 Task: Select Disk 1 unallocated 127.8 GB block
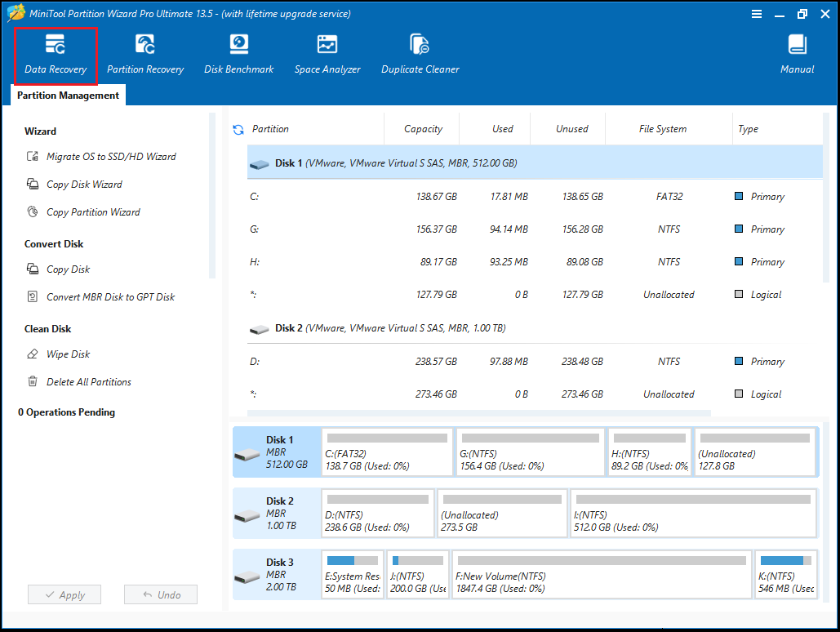(x=755, y=452)
